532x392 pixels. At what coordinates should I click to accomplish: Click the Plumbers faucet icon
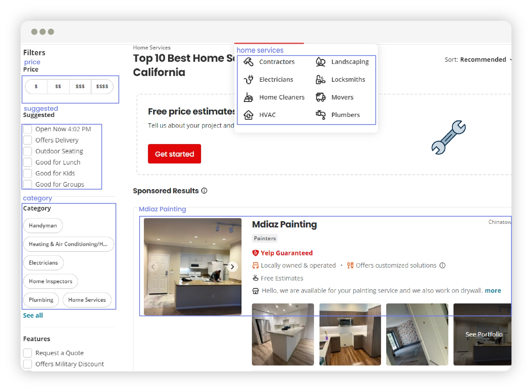tap(321, 115)
